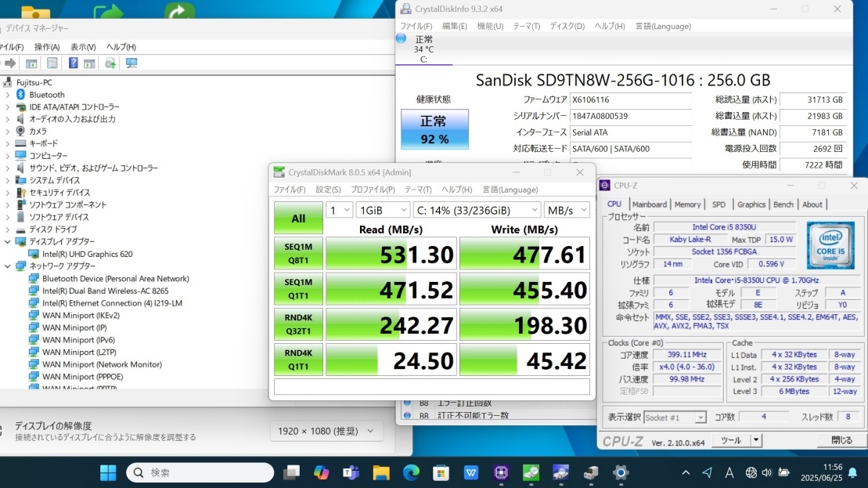The width and height of the screenshot is (868, 488).
Task: Toggle the console tree pane icon in Device Manager
Action: 31,63
